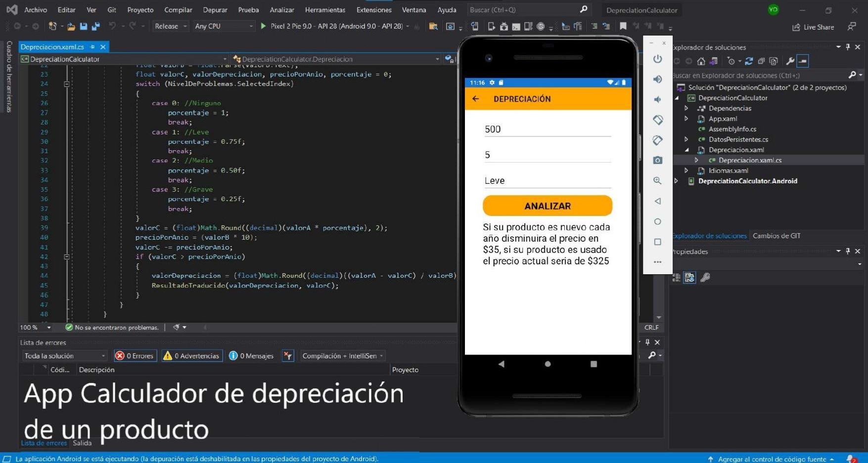
Task: Tap the ANALIZAR button in the app
Action: pos(548,206)
